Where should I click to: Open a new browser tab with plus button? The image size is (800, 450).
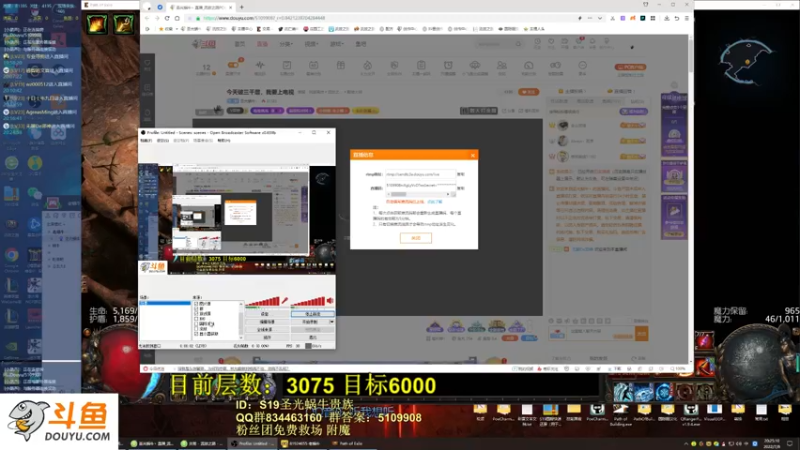(241, 7)
